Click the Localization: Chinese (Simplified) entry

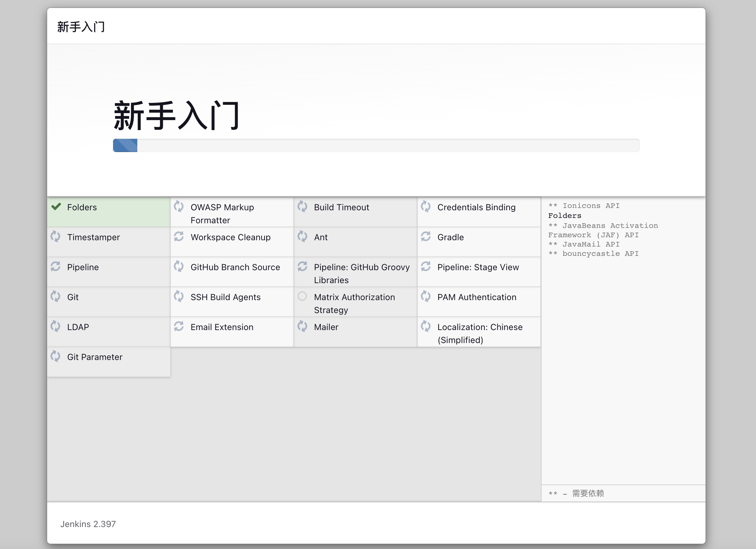pyautogui.click(x=479, y=333)
